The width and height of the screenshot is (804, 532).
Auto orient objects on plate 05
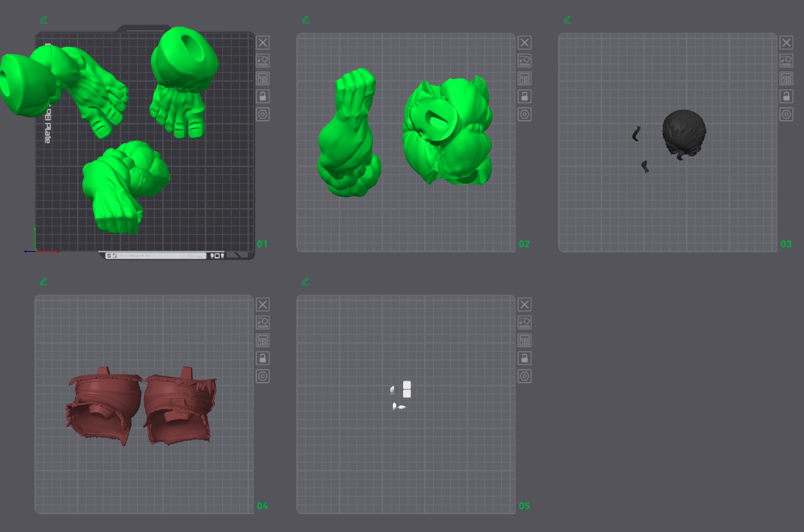click(x=524, y=323)
